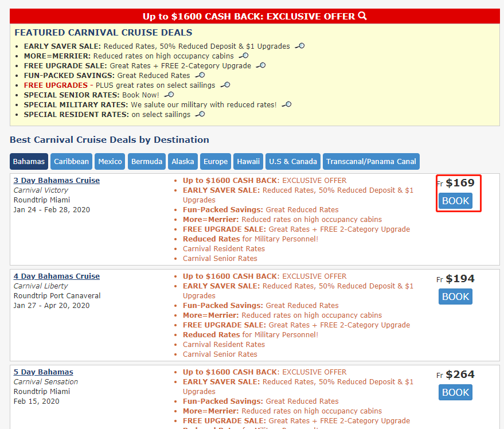This screenshot has height=429, width=504.
Task: Click Carnival Senior Rates under 4 Day cruise
Action: (x=220, y=354)
